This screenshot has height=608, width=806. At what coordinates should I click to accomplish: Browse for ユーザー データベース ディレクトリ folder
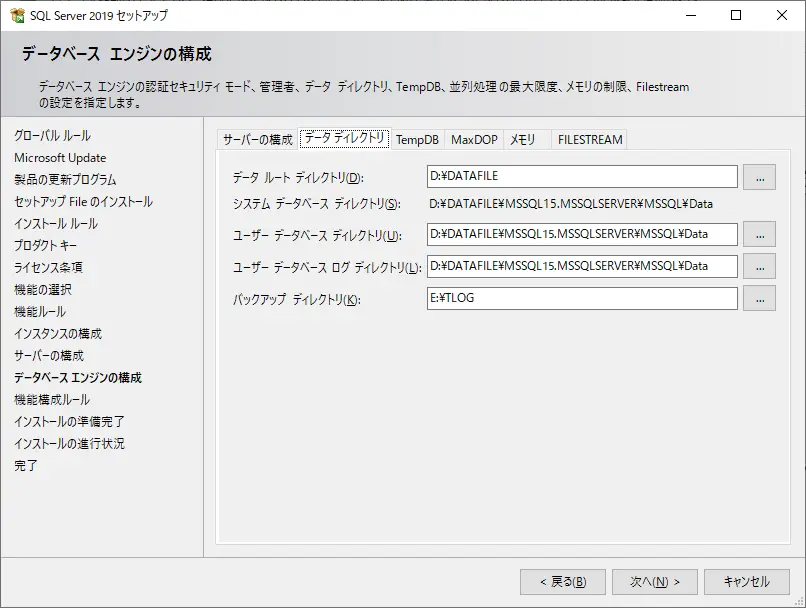760,235
